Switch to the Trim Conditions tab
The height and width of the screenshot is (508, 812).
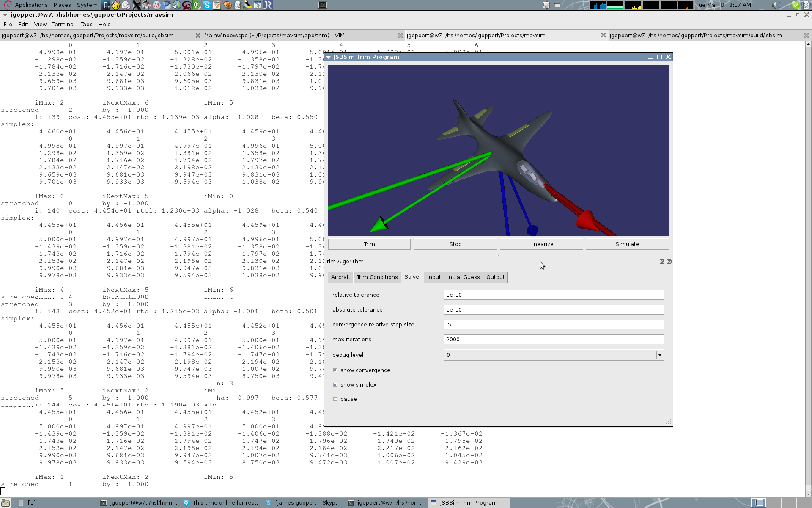377,277
